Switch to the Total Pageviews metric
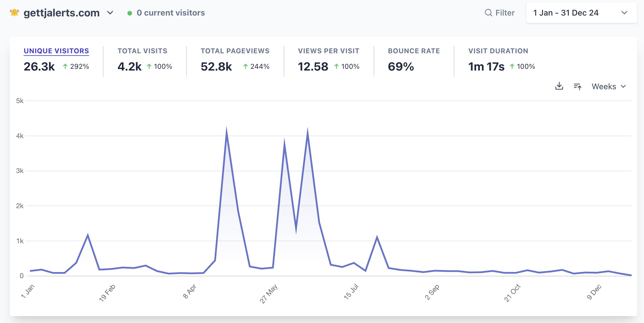The width and height of the screenshot is (644, 323). coord(235,51)
